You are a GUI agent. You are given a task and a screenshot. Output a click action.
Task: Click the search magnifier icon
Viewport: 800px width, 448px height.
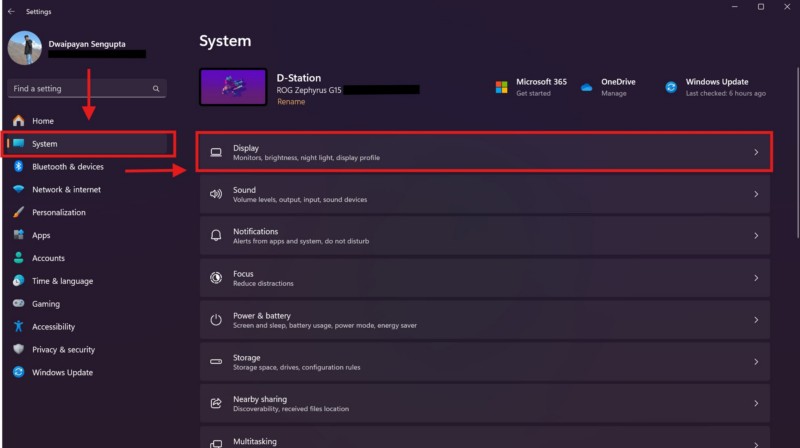point(156,89)
